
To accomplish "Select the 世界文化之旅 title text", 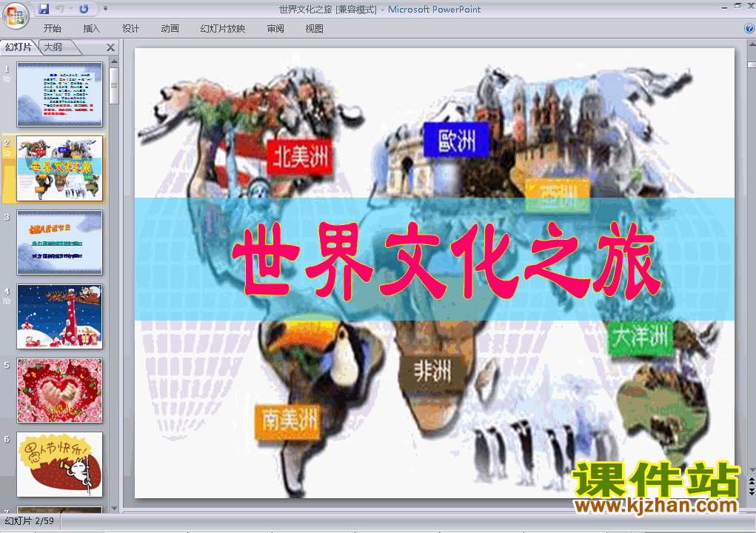I will [x=446, y=261].
